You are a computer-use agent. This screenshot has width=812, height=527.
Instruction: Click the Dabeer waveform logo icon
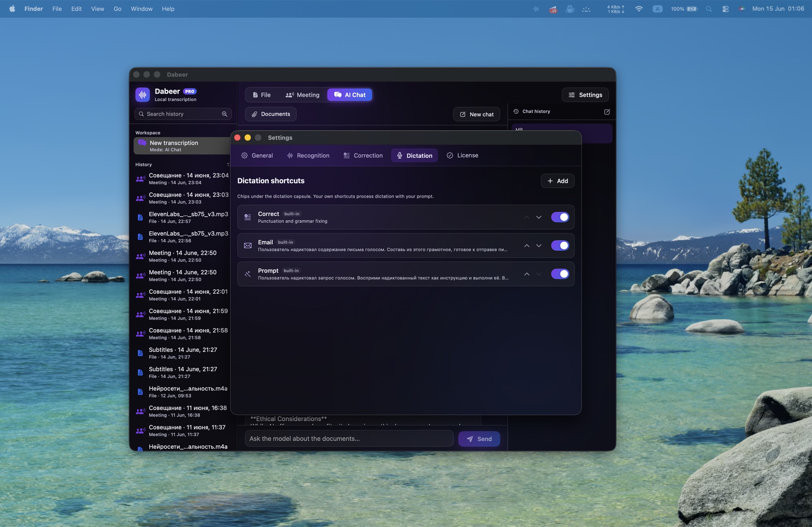[x=143, y=95]
